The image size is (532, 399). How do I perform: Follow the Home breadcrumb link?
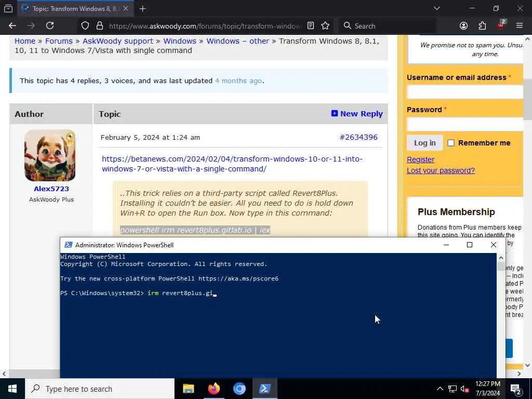tap(25, 41)
